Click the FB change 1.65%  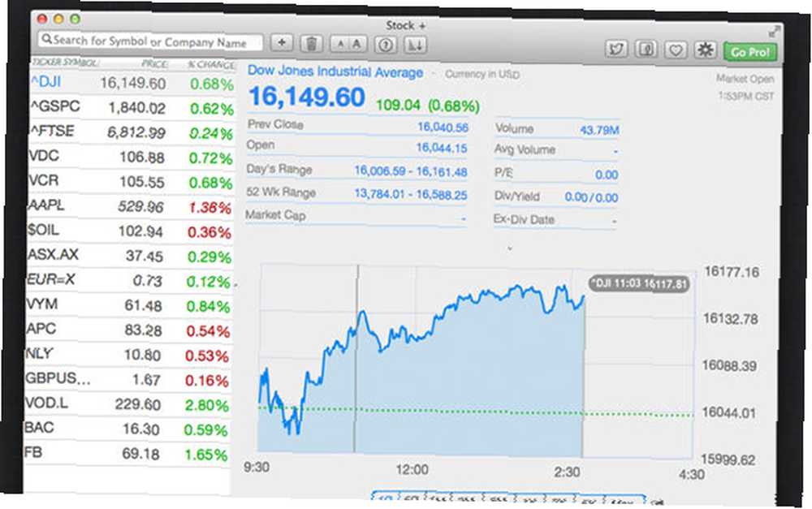pos(206,455)
